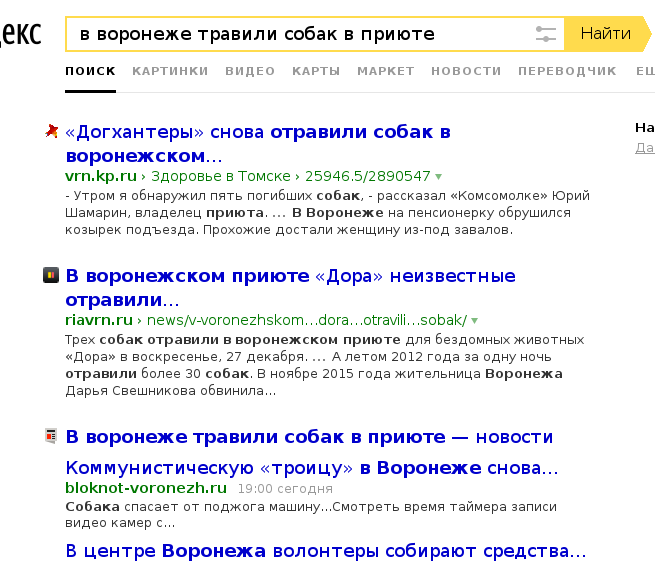This screenshot has width=655, height=564.
Task: Click the news result favicon icon
Action: point(51,436)
